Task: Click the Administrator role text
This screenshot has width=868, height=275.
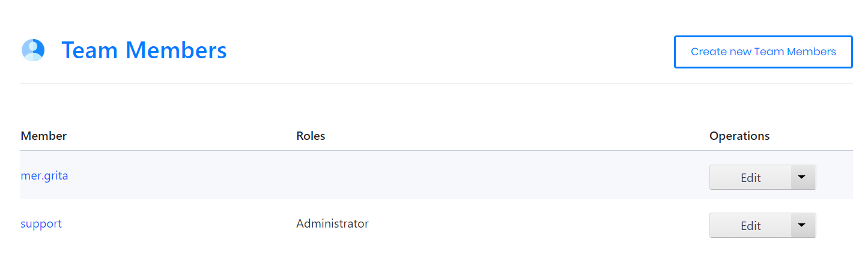Action: 332,224
